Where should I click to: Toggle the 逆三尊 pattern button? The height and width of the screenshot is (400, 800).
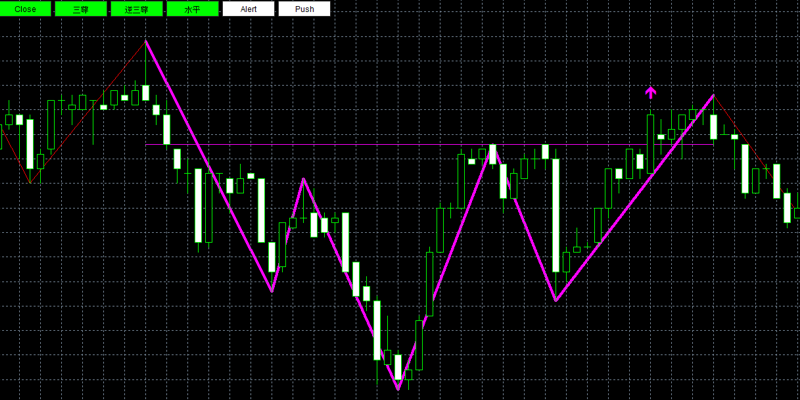(137, 9)
